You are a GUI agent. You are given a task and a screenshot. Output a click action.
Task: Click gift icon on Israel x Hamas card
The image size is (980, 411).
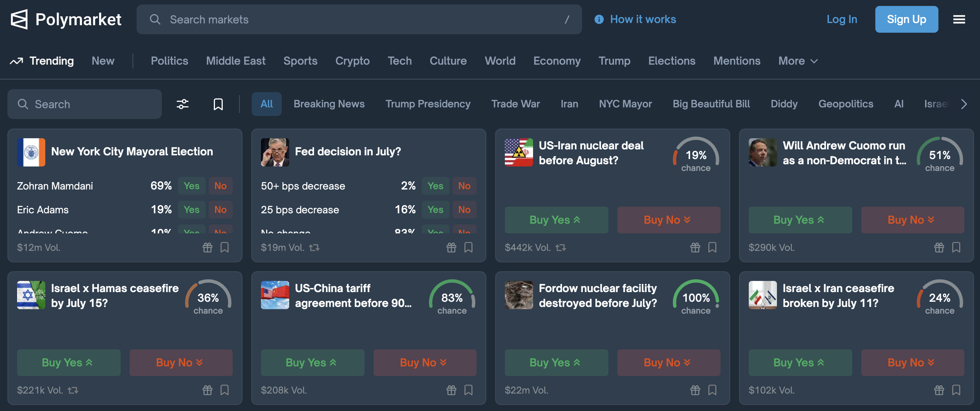pos(208,390)
